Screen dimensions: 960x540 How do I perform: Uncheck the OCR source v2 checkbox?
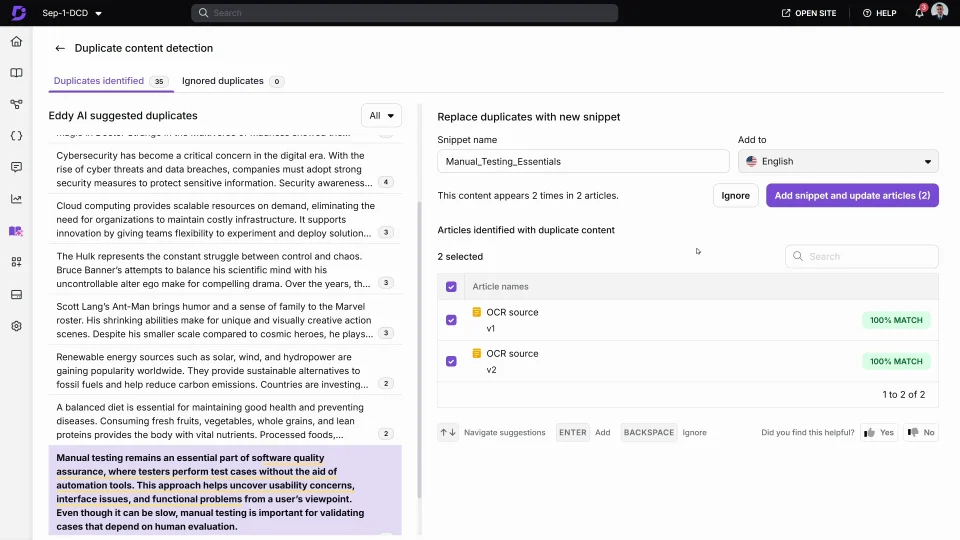[451, 361]
